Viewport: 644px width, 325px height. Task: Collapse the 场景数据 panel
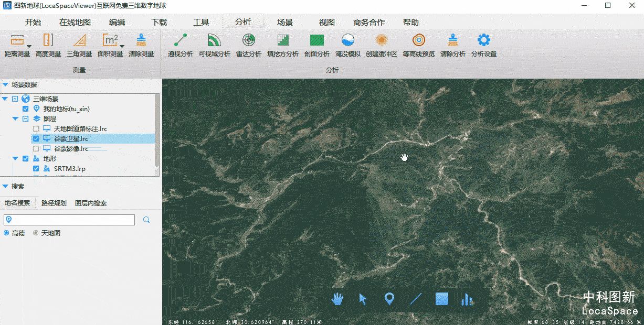coord(5,84)
